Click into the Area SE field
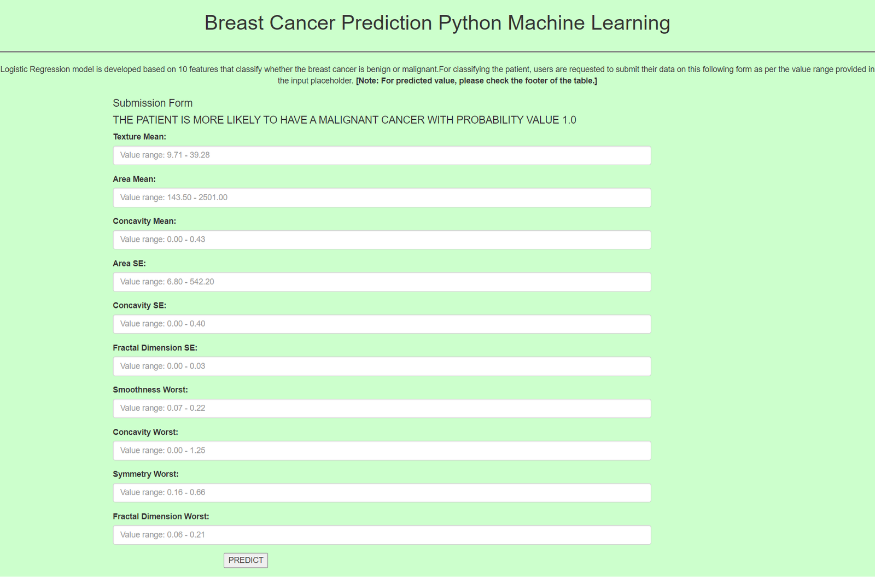The height and width of the screenshot is (588, 875). pyautogui.click(x=382, y=282)
